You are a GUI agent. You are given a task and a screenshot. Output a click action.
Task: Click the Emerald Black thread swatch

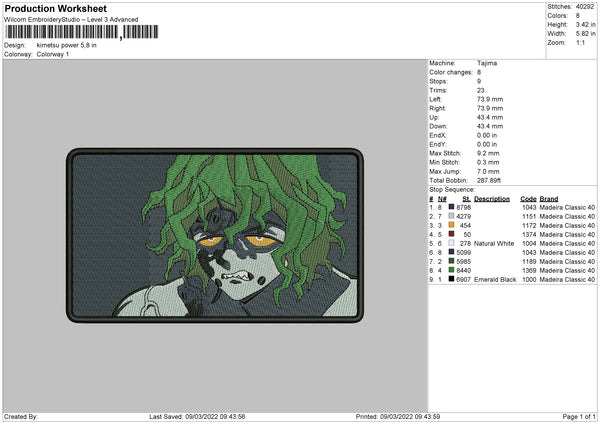tap(451, 279)
